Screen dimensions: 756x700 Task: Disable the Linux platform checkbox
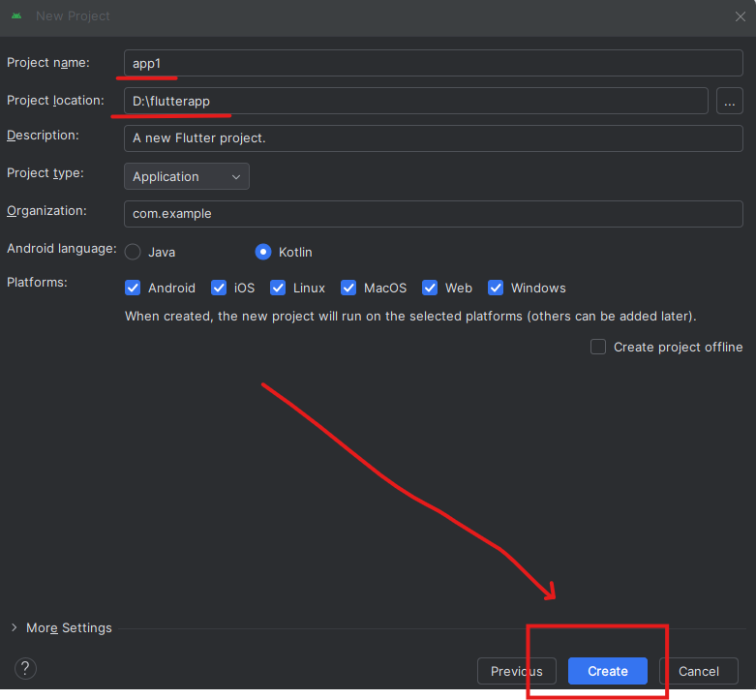click(x=279, y=288)
